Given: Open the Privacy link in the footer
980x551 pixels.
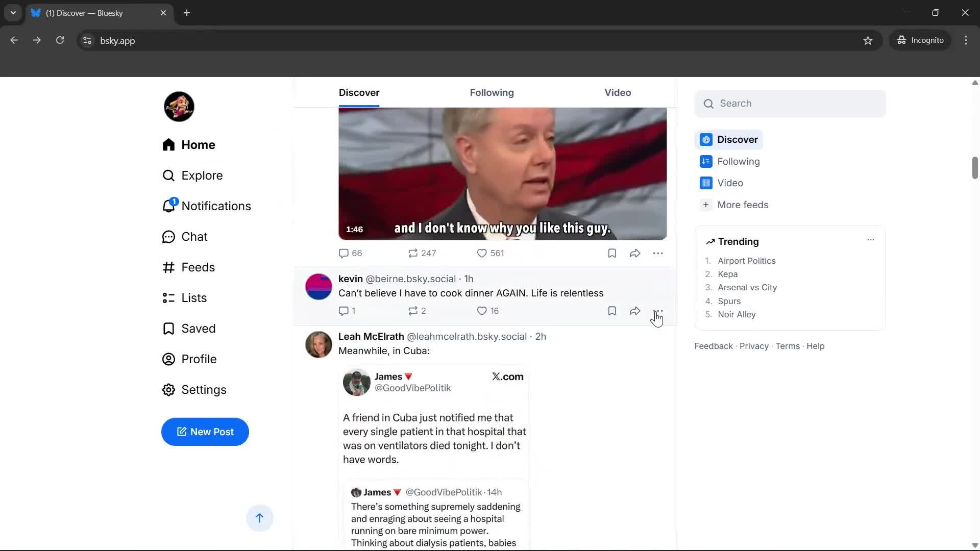Looking at the screenshot, I should click(x=754, y=346).
